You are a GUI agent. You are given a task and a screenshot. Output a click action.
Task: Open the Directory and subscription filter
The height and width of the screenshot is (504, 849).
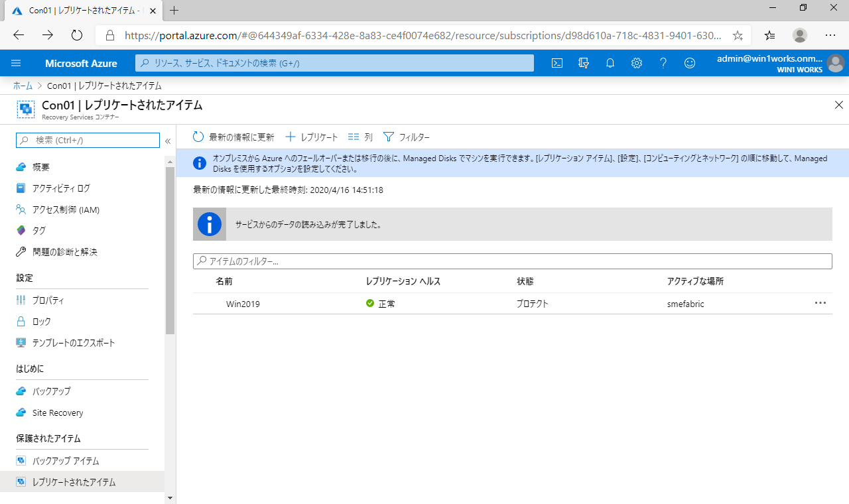(584, 63)
